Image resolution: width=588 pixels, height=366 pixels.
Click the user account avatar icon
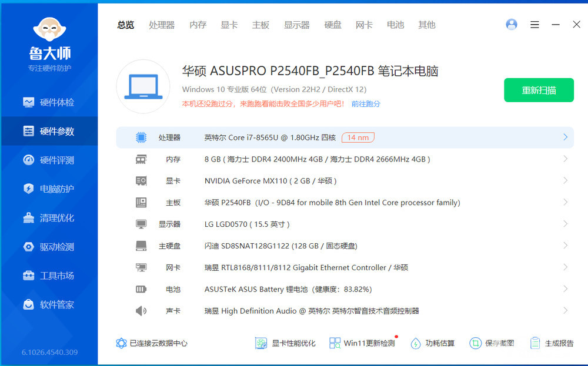click(512, 25)
